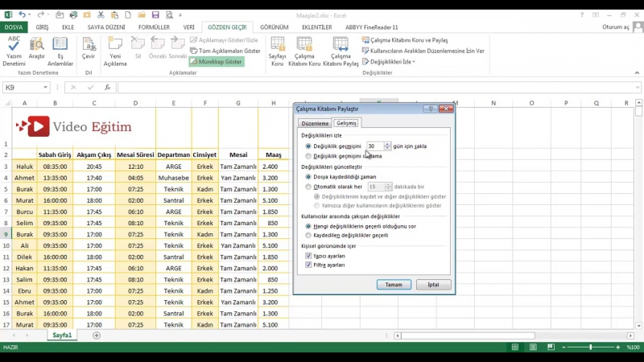Viewport: 644px width, 362px height.
Task: Select the Sayfa1 sheet tab
Action: click(62, 335)
